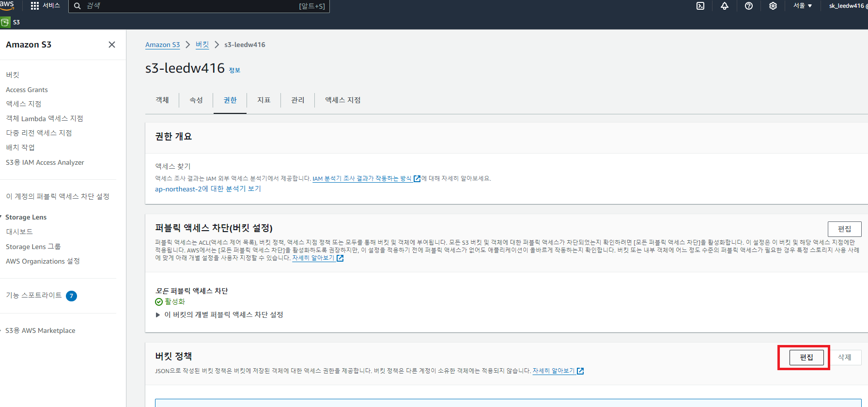
Task: Click 편집 for 퍼블릭 액세스 차단
Action: [x=844, y=229]
